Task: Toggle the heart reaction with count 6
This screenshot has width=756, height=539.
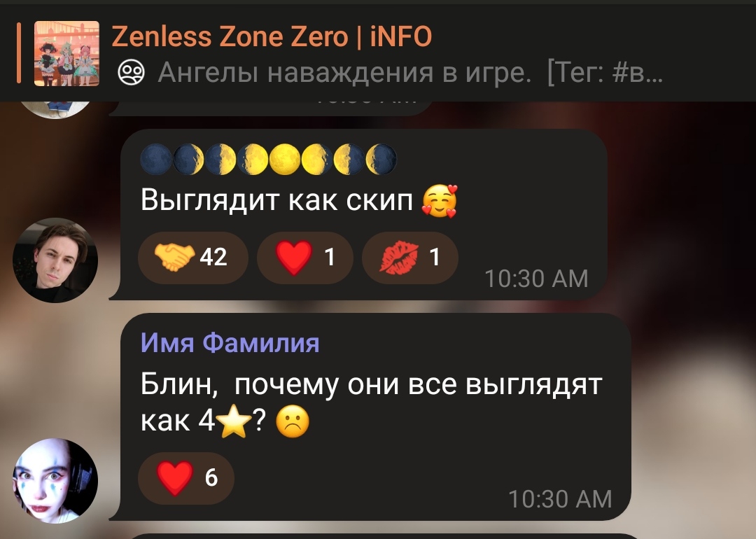Action: click(186, 478)
